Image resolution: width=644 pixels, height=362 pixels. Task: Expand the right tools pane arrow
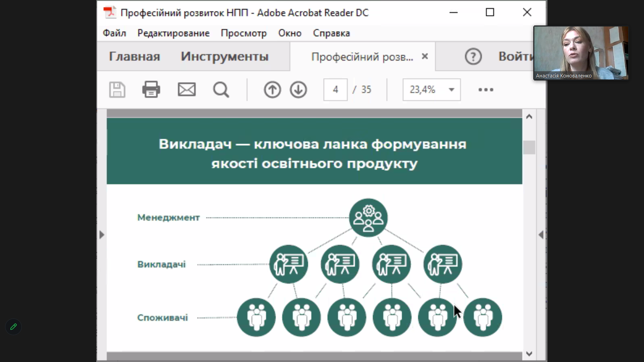541,235
